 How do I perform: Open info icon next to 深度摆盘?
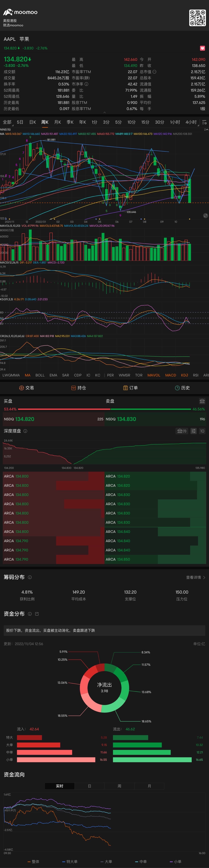(x=25, y=431)
